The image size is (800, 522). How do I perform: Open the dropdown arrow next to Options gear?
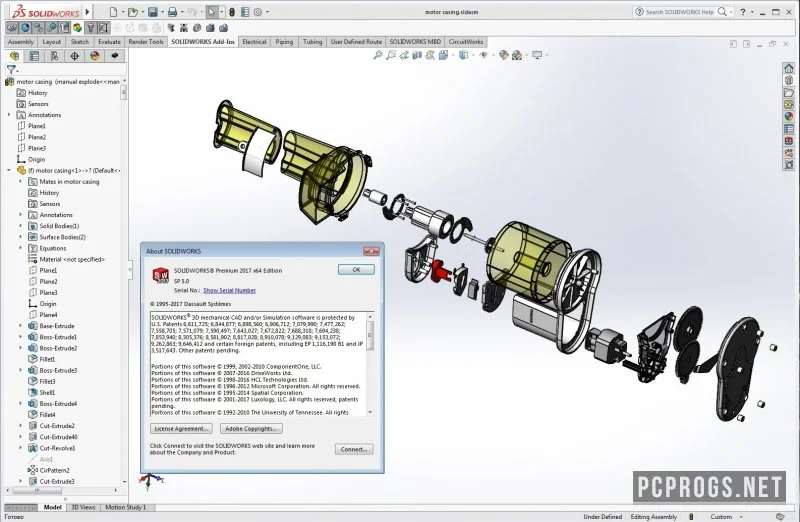[x=267, y=12]
